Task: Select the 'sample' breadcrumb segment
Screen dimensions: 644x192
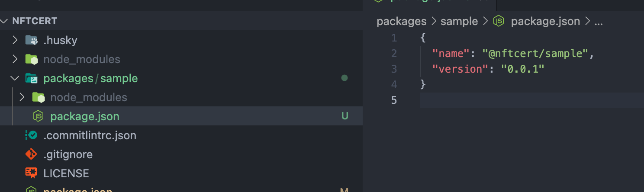Action: (x=459, y=21)
